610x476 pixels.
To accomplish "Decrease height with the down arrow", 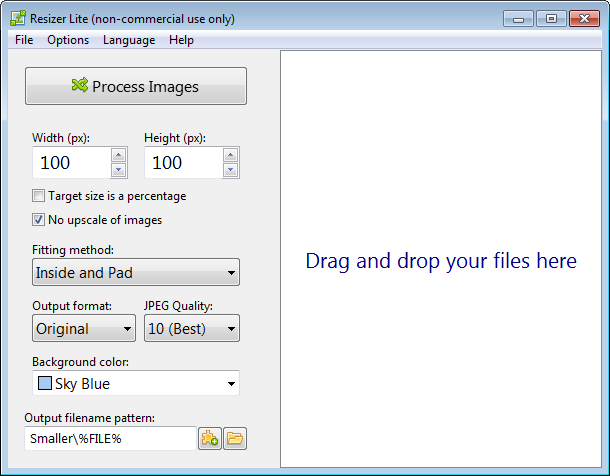I will (230, 170).
